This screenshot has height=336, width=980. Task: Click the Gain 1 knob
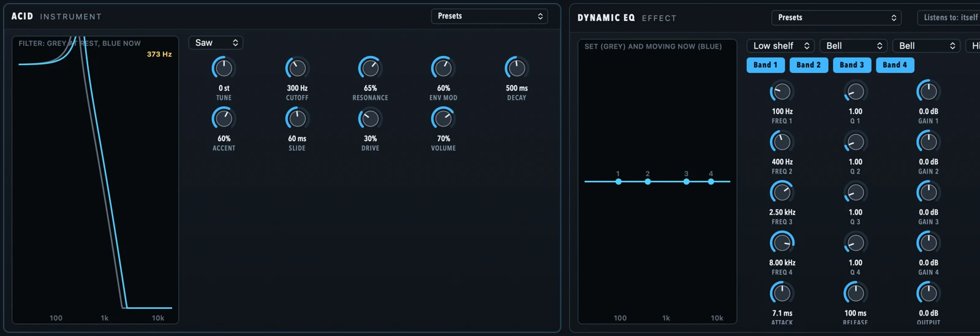[x=929, y=92]
